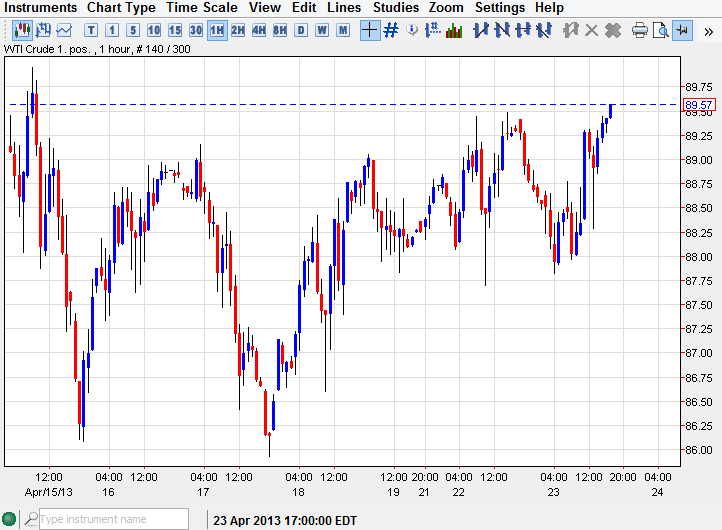
Task: Open the Studies menu
Action: (x=395, y=8)
